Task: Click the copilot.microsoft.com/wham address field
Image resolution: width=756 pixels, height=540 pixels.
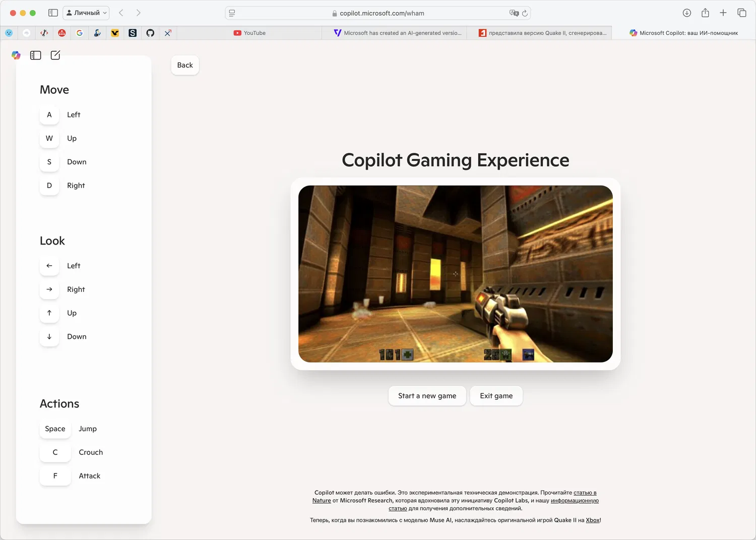Action: pyautogui.click(x=378, y=13)
